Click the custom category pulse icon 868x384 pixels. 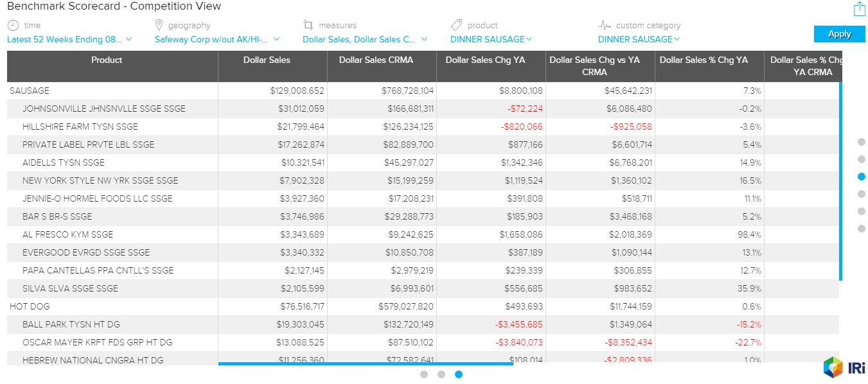coord(605,25)
